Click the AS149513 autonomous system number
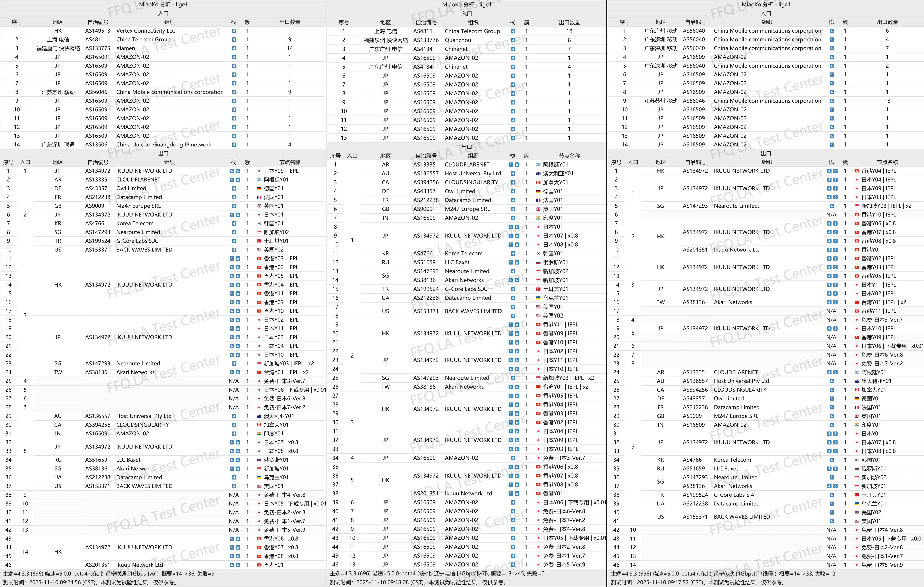Image resolution: width=924 pixels, height=587 pixels. pos(97,31)
